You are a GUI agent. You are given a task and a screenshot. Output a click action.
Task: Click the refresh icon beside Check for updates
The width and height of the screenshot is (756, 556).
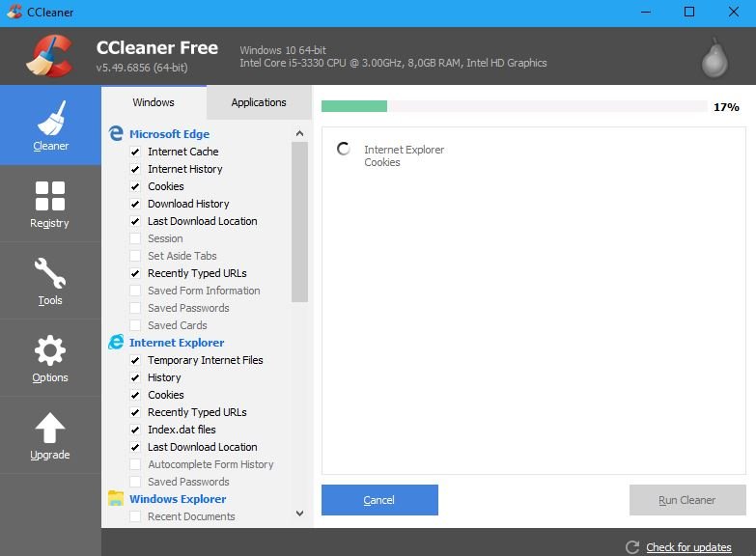click(x=632, y=547)
